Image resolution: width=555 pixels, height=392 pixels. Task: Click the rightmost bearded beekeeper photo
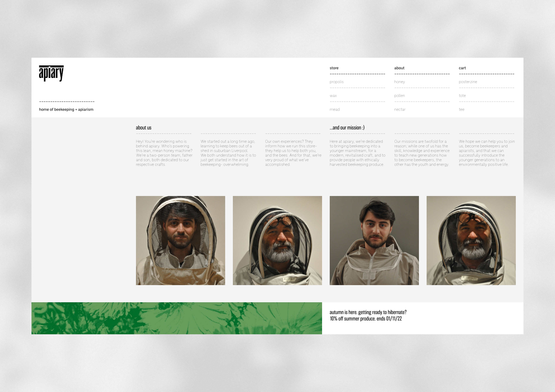point(471,240)
